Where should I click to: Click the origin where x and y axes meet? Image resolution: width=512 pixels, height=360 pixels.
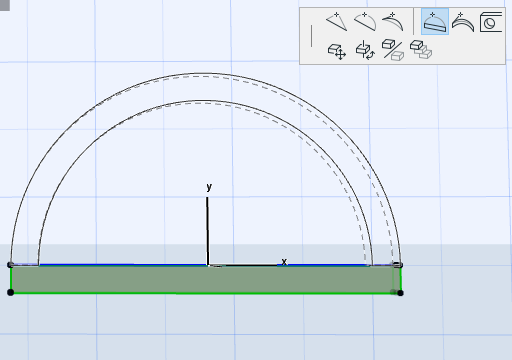(208, 265)
